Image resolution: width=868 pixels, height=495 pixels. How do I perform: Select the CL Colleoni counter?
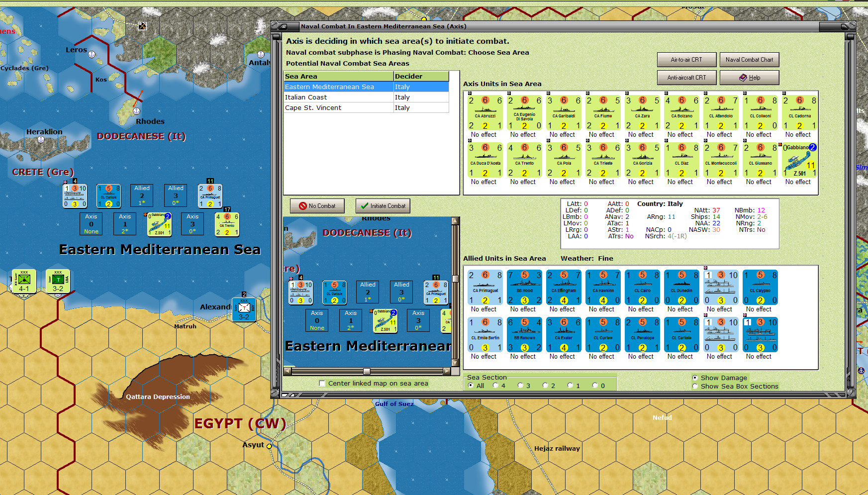(760, 113)
